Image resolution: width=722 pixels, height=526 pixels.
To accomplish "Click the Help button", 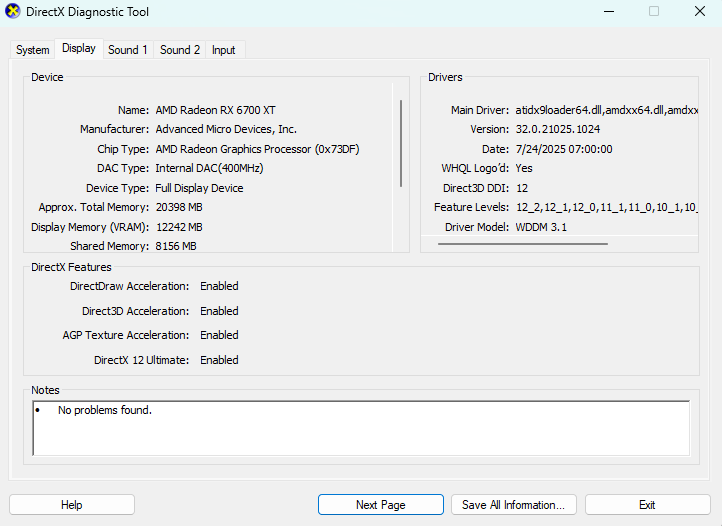I will pos(72,505).
